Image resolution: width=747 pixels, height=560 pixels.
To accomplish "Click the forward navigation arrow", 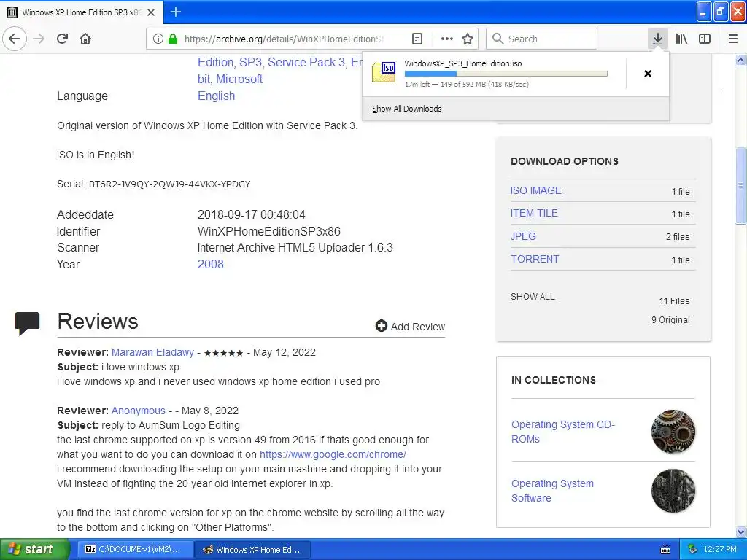I will [x=39, y=39].
